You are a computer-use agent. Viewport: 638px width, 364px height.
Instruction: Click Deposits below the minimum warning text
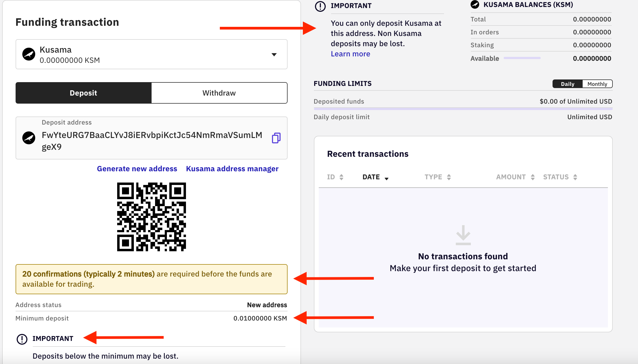(106, 356)
